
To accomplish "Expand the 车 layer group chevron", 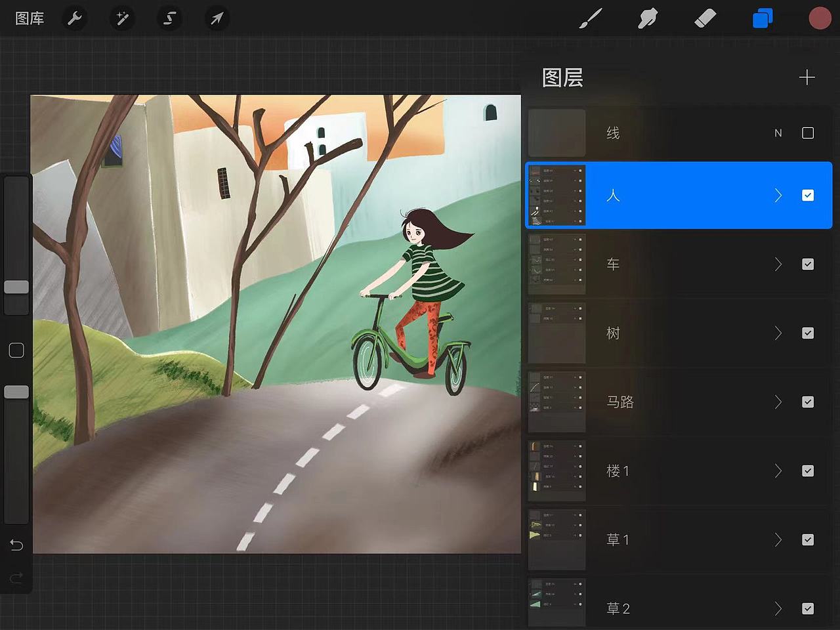I will click(x=778, y=264).
